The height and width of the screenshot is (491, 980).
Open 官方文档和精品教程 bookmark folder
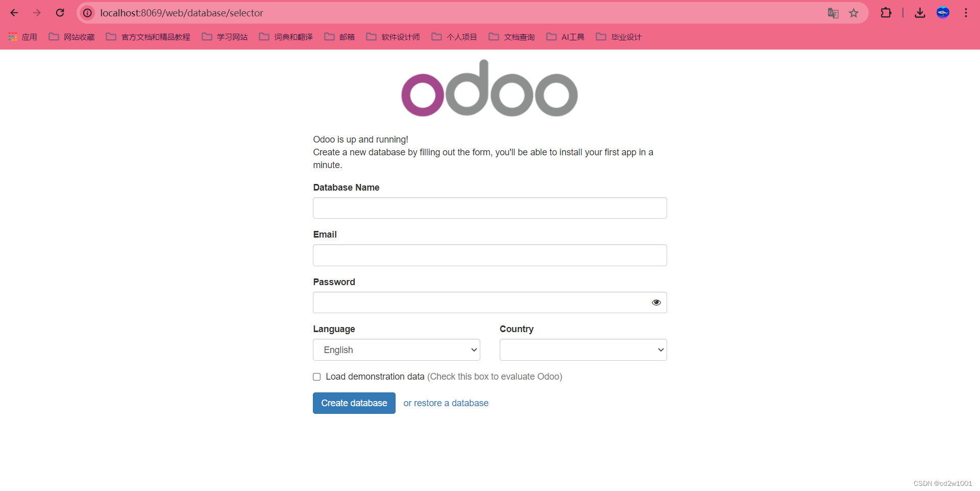click(148, 37)
